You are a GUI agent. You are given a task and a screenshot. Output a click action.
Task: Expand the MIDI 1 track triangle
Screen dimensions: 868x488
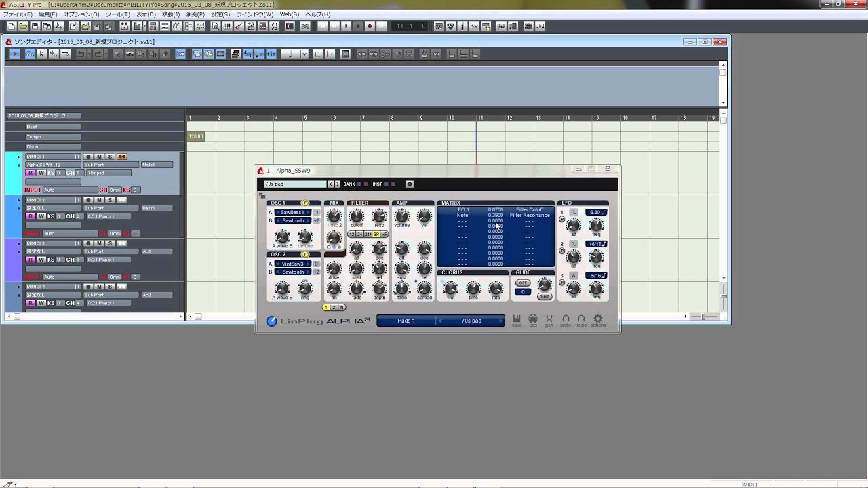coord(19,157)
